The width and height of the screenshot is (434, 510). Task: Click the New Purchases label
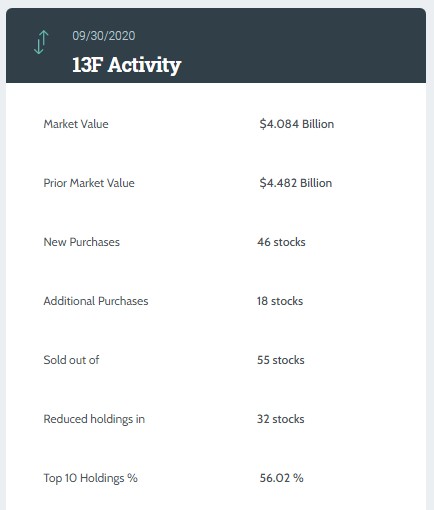pyautogui.click(x=82, y=242)
